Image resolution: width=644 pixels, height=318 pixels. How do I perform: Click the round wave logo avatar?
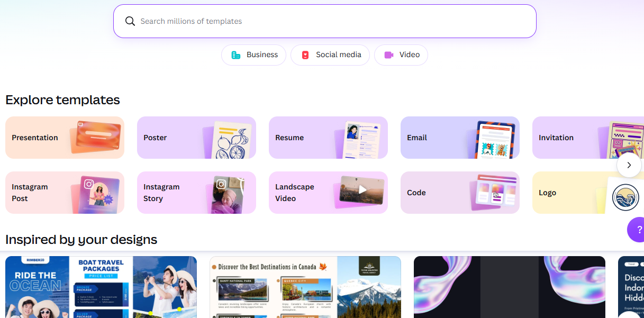[625, 197]
